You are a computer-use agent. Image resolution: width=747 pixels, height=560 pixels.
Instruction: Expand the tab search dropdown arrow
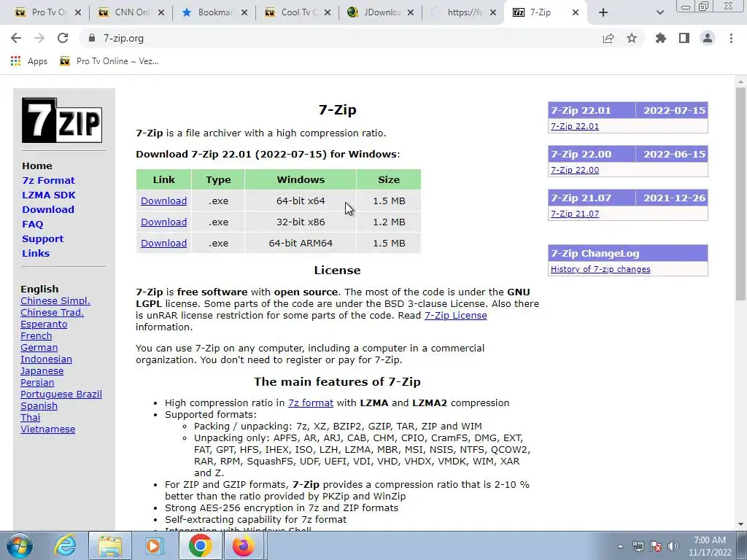pyautogui.click(x=659, y=12)
